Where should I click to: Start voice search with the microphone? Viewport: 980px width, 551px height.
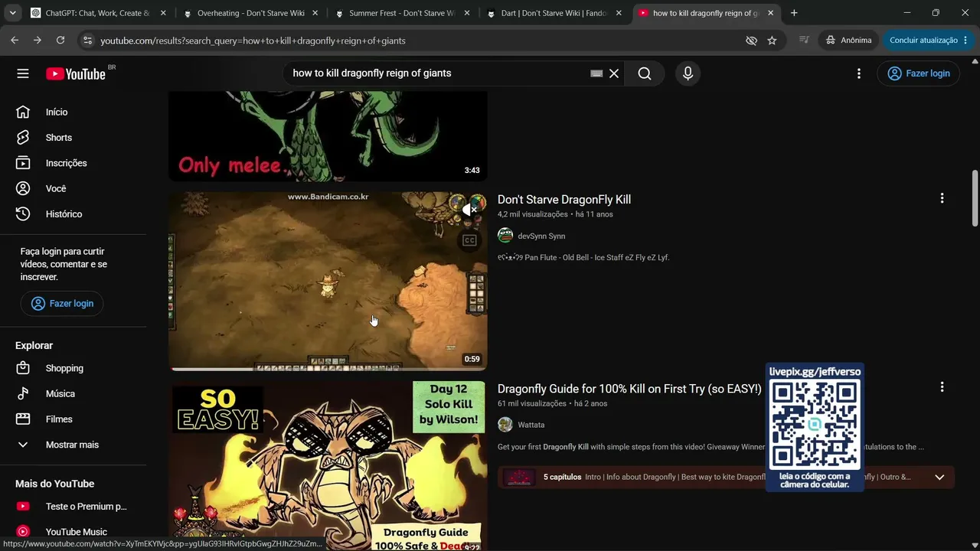(x=688, y=73)
